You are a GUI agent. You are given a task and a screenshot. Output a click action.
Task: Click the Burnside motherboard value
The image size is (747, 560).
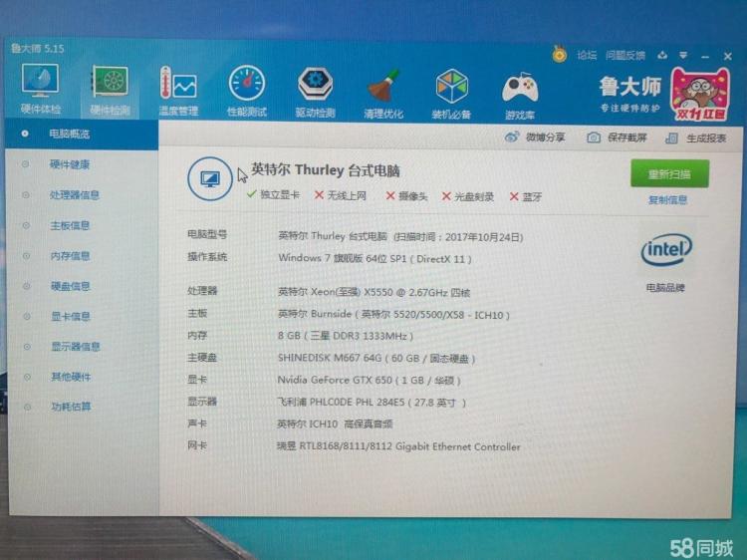coord(393,315)
